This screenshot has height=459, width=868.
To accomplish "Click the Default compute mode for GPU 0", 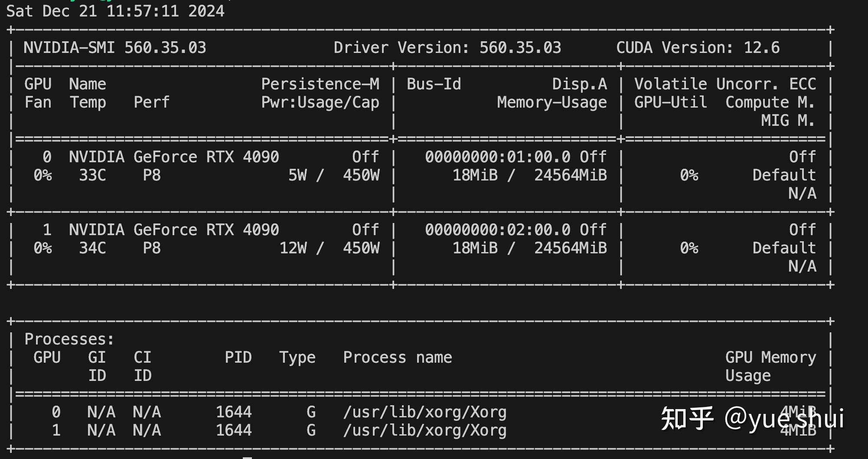I will 784,175.
